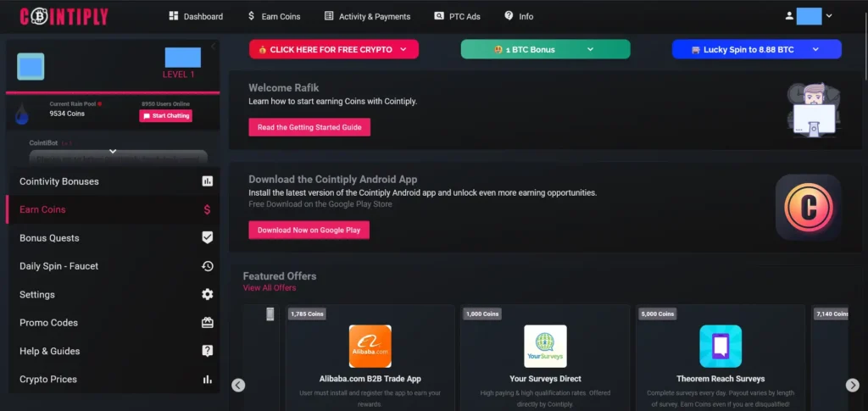
Task: Expand the account dropdown chevron
Action: [829, 16]
